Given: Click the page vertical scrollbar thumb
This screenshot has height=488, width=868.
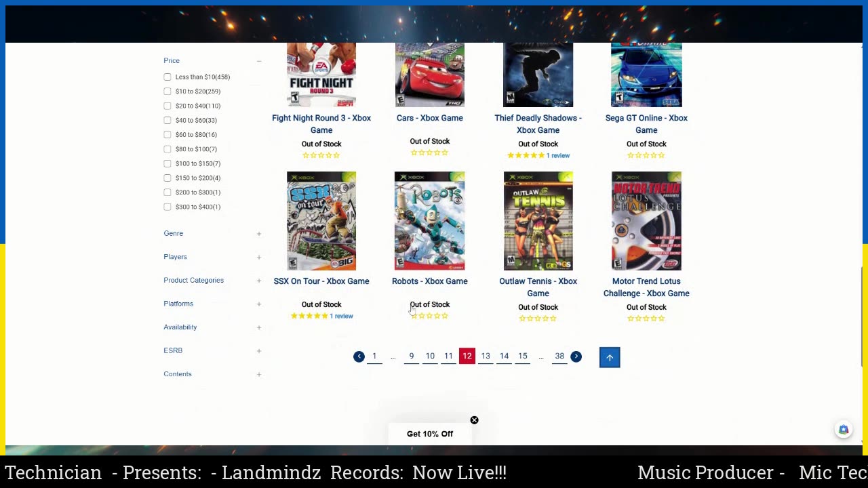Looking at the screenshot, I should (x=863, y=317).
